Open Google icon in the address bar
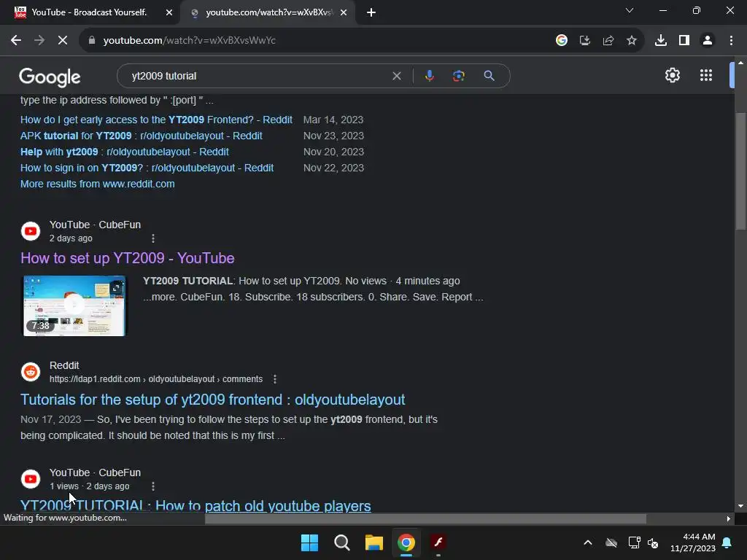Image resolution: width=747 pixels, height=560 pixels. point(562,41)
